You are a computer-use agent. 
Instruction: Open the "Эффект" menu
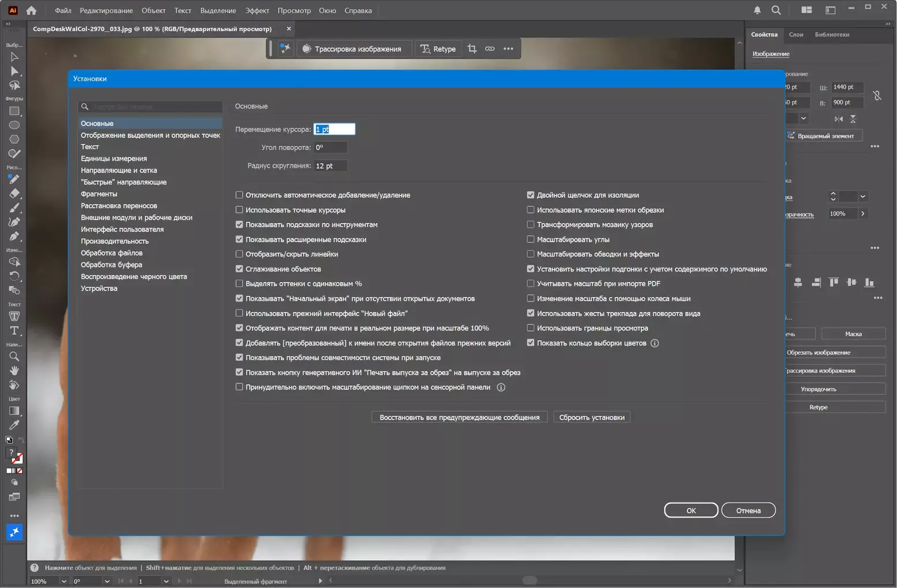(x=257, y=10)
